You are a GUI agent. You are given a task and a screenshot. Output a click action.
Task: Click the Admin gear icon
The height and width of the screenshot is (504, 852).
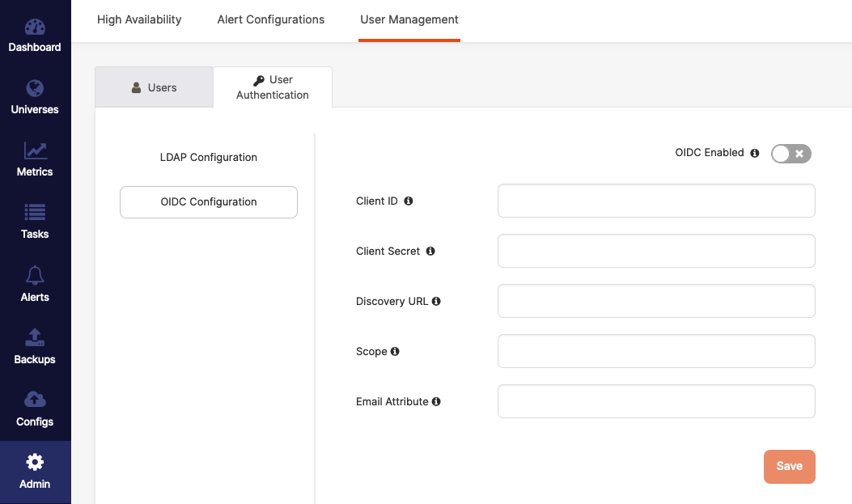(x=35, y=463)
